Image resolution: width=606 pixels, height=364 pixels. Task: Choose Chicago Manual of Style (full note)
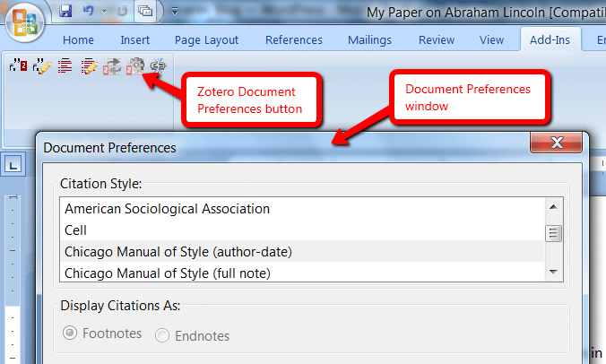302,273
